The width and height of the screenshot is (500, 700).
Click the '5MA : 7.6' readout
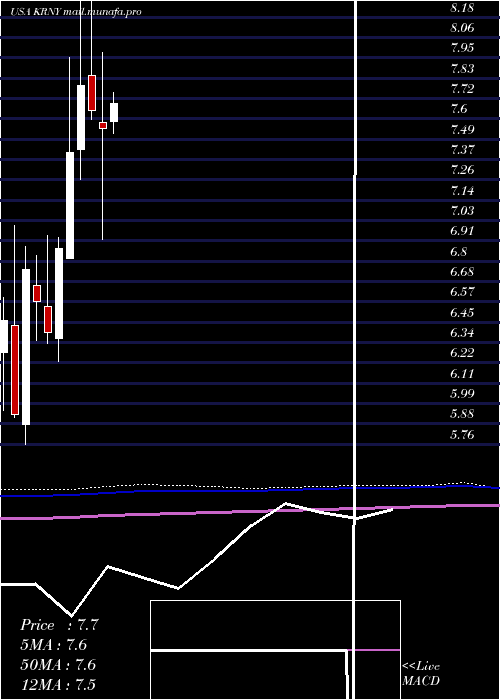[x=54, y=645]
